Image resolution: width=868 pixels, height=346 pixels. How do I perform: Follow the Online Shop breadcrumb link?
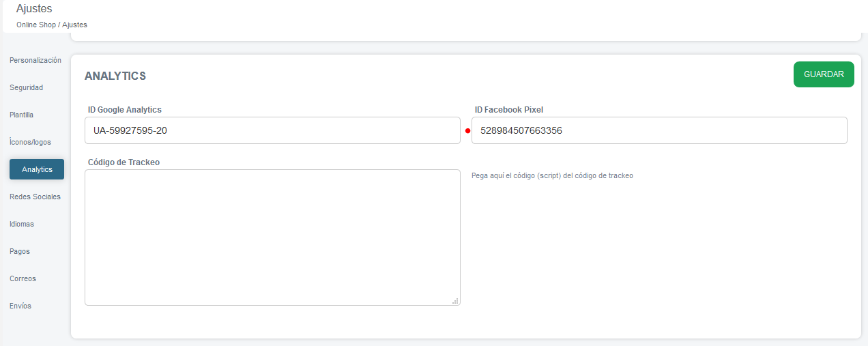[36, 25]
